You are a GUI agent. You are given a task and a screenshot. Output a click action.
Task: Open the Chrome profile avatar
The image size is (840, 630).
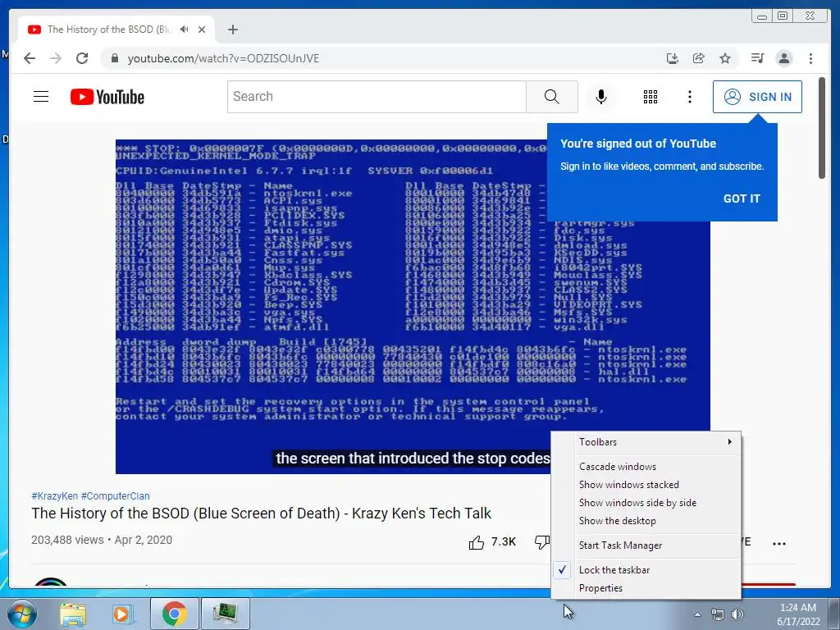tap(783, 58)
